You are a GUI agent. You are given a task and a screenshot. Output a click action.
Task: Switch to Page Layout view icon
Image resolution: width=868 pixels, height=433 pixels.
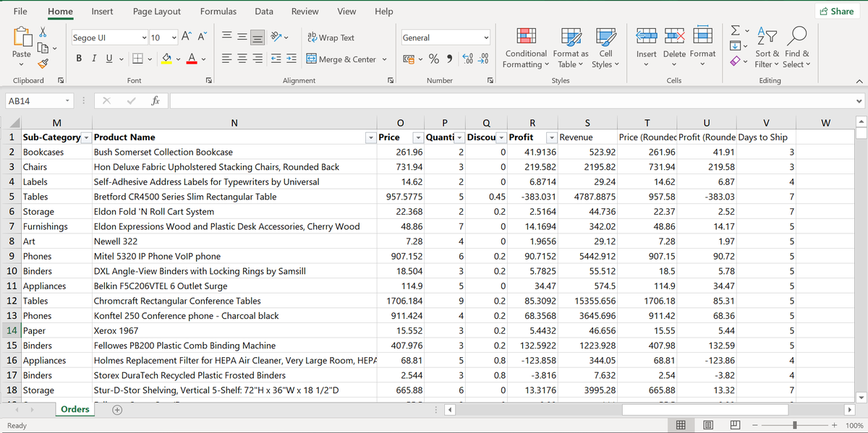[x=710, y=425]
